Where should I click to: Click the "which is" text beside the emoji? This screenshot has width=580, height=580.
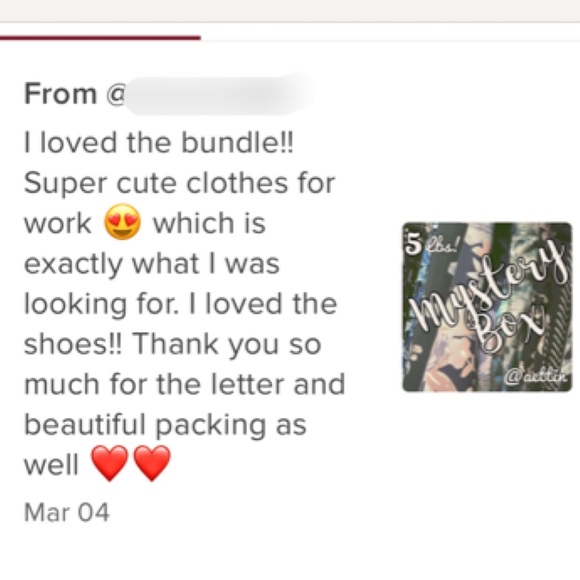[x=209, y=223]
